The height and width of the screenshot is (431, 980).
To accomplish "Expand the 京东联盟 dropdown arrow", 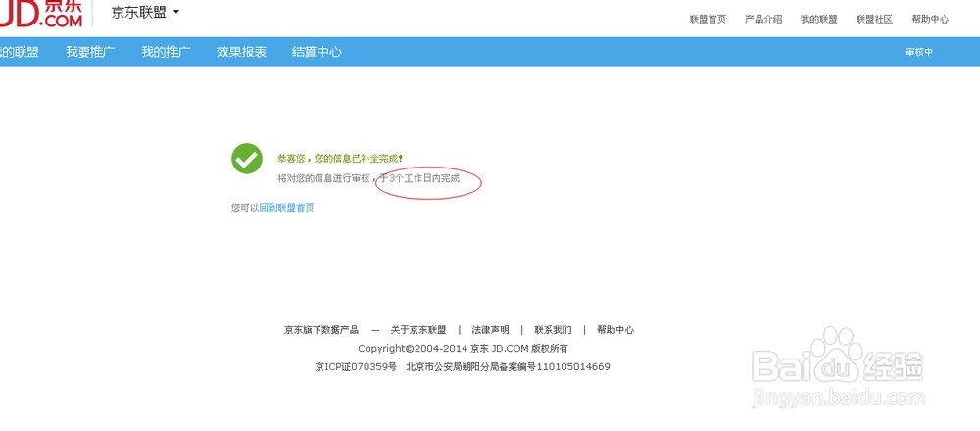I will [x=176, y=12].
